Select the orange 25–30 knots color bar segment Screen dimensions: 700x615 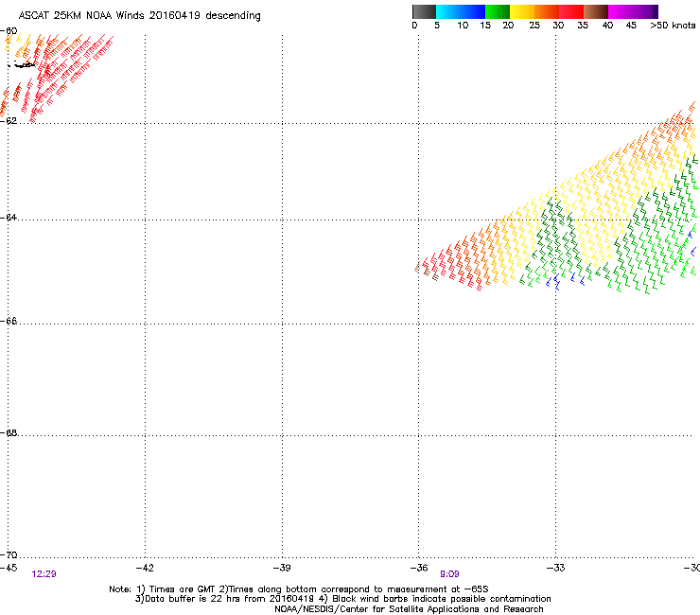coord(547,11)
